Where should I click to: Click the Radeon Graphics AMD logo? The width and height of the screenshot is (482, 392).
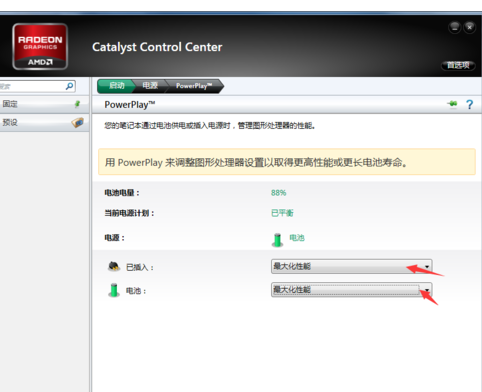40,47
